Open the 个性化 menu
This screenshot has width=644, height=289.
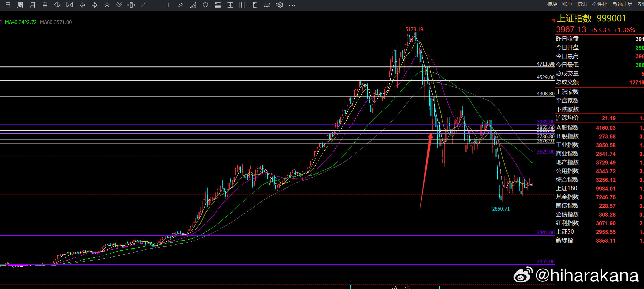[x=600, y=4]
